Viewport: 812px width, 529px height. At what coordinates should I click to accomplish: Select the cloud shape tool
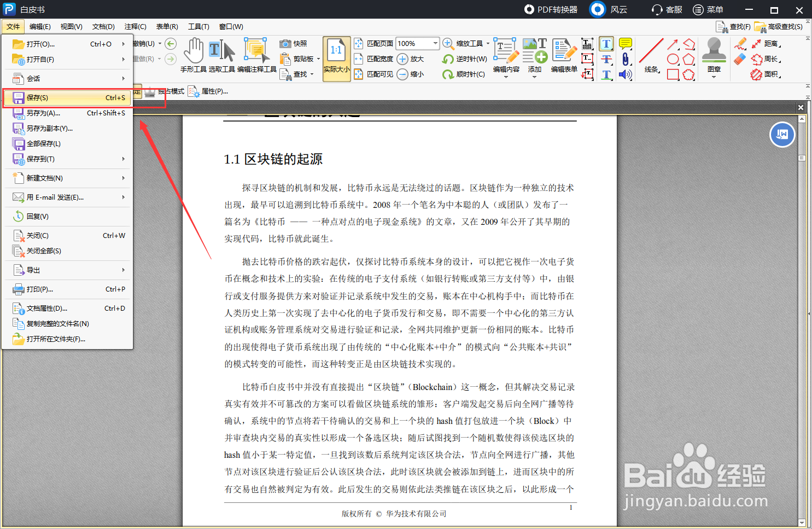coord(689,74)
